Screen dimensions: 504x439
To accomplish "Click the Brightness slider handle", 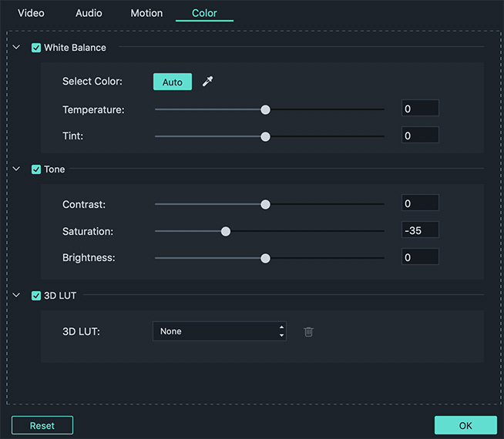I will pyautogui.click(x=266, y=259).
